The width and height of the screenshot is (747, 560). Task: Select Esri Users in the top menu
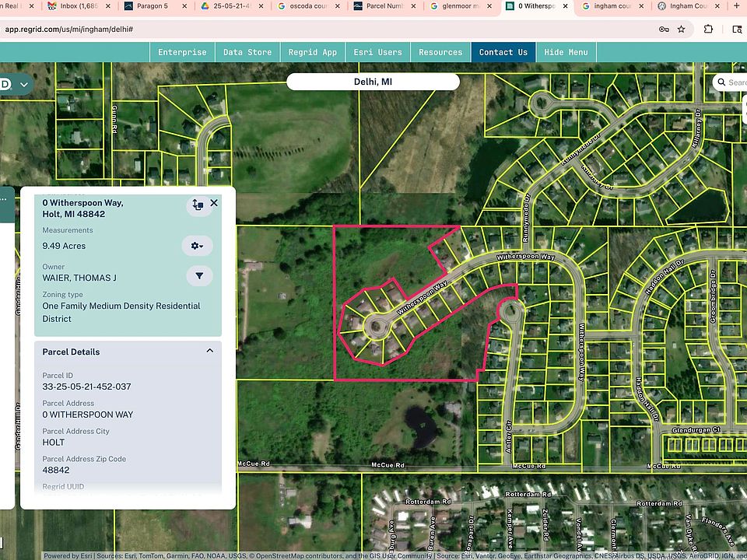tap(378, 52)
